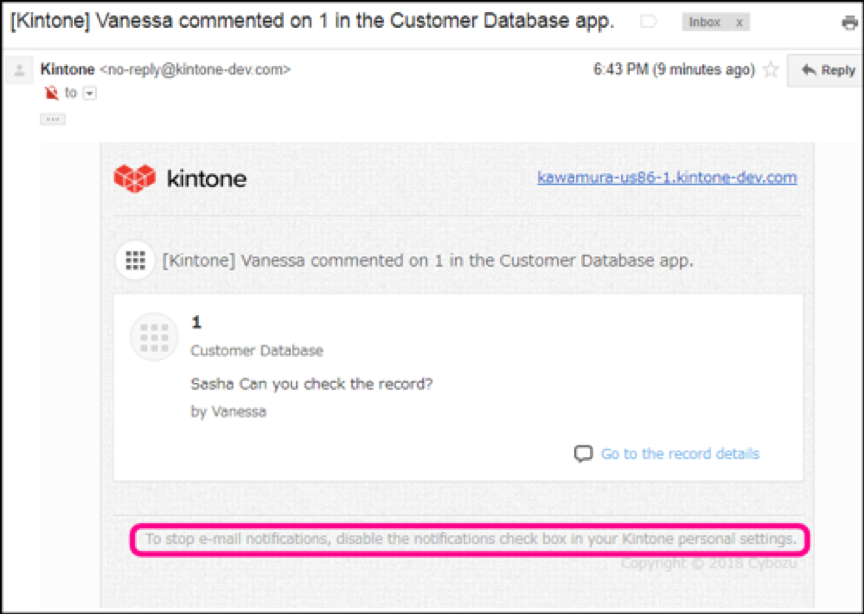The width and height of the screenshot is (864, 614).
Task: Remove the Inbox label using its x
Action: pyautogui.click(x=738, y=22)
